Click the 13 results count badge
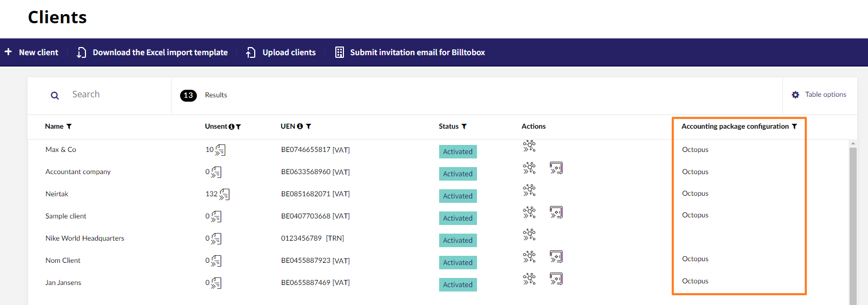The height and width of the screenshot is (305, 868). [188, 95]
